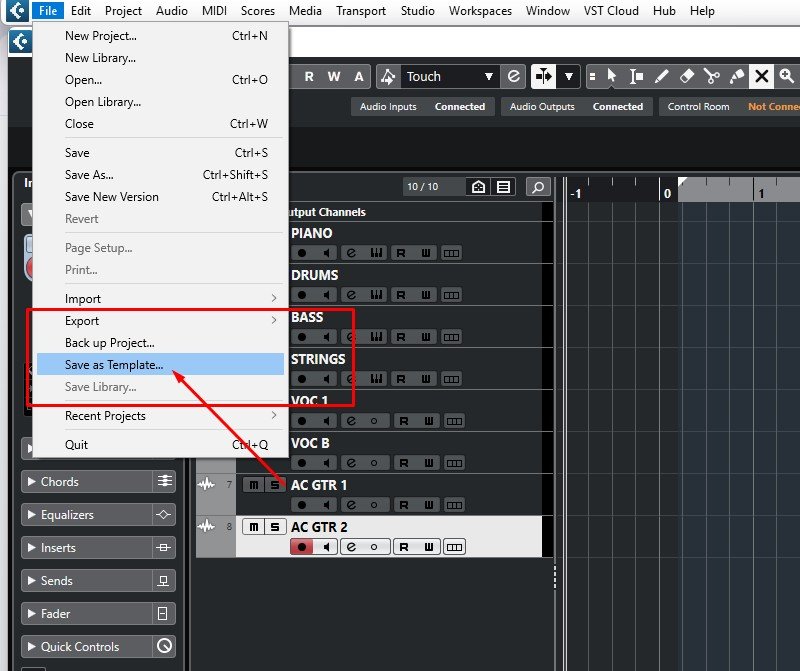Select the AC GTR 1 track name

[x=319, y=485]
